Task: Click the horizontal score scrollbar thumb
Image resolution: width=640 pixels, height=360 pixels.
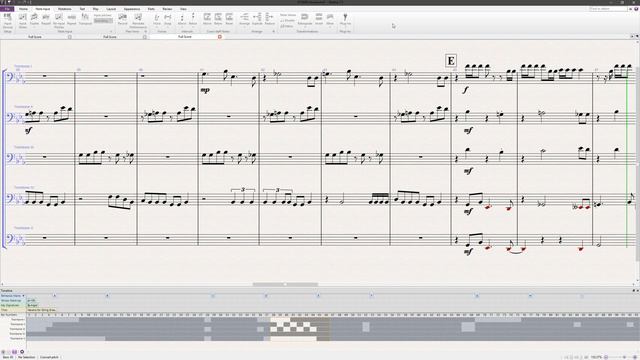Action: click(285, 284)
